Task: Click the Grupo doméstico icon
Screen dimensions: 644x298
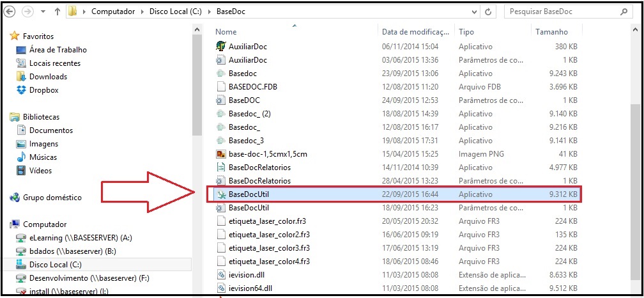Action: click(15, 198)
